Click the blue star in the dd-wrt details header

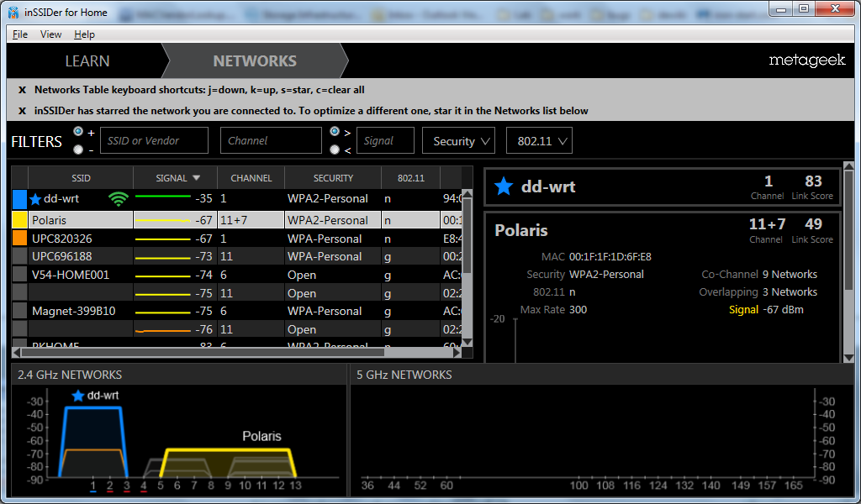[x=504, y=186]
